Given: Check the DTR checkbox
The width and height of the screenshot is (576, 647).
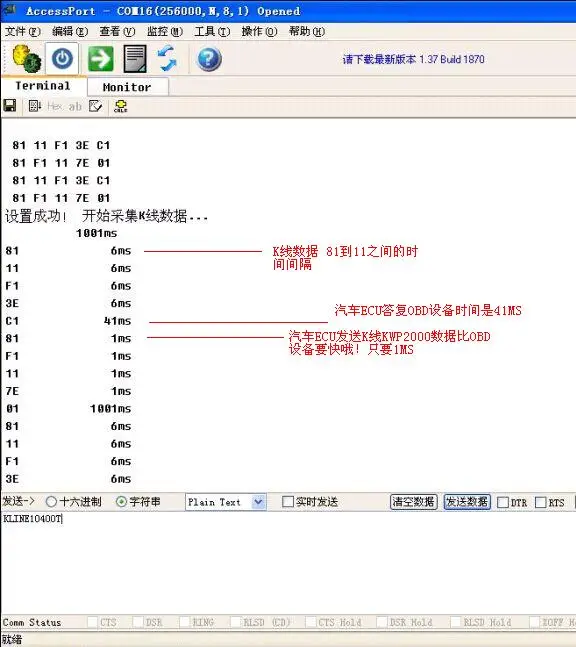Looking at the screenshot, I should click(503, 502).
